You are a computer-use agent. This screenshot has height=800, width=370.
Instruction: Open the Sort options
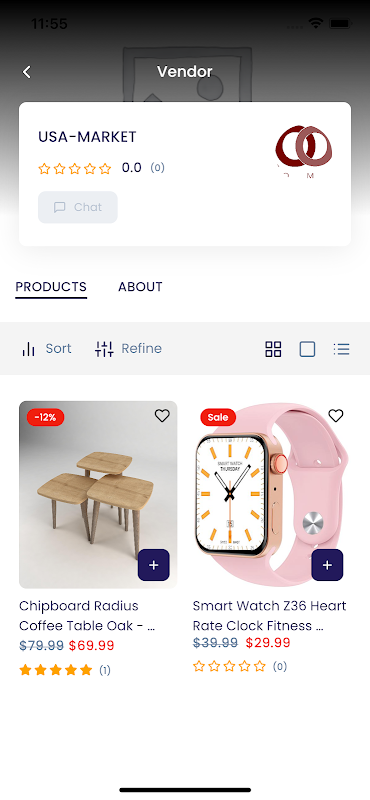46,349
